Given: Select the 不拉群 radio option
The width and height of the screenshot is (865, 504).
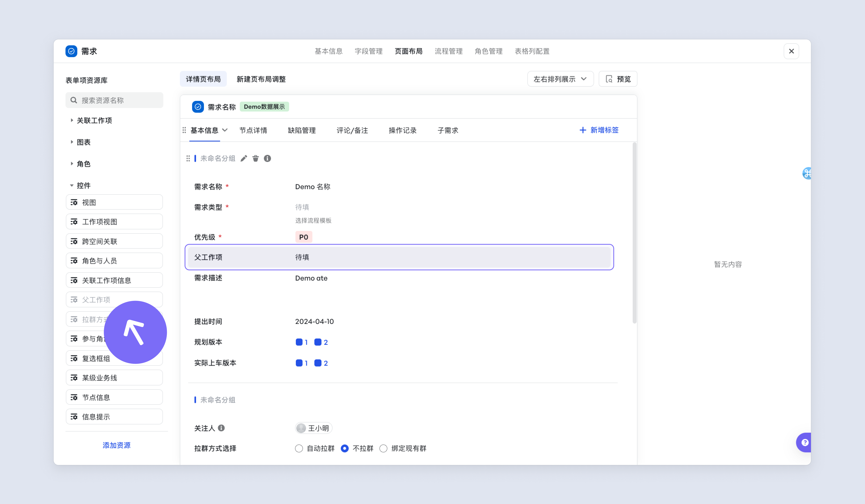Looking at the screenshot, I should pyautogui.click(x=345, y=448).
